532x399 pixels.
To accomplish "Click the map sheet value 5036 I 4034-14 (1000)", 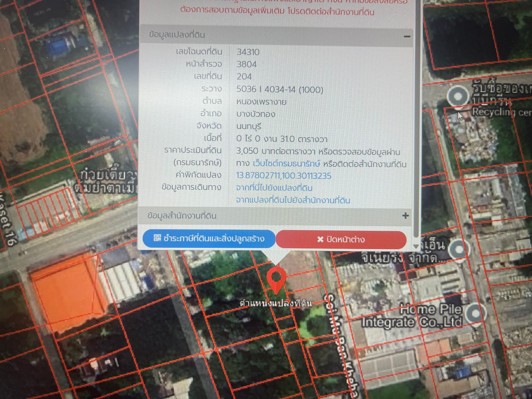I will click(280, 90).
